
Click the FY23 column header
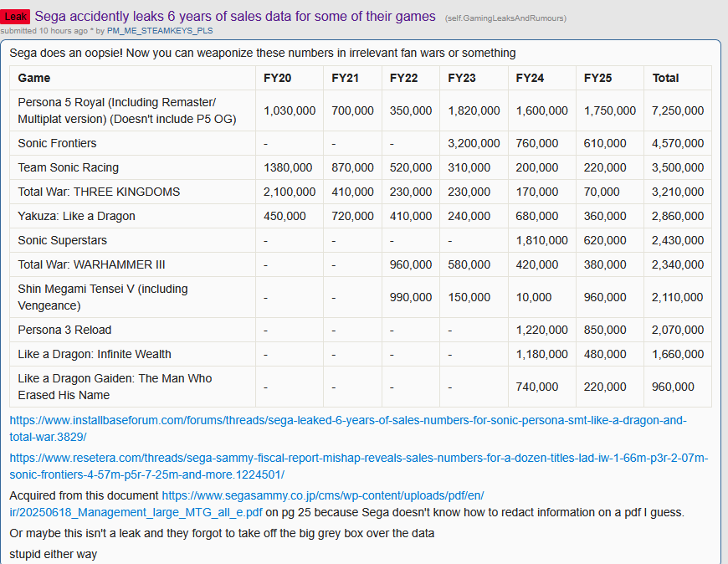point(462,78)
